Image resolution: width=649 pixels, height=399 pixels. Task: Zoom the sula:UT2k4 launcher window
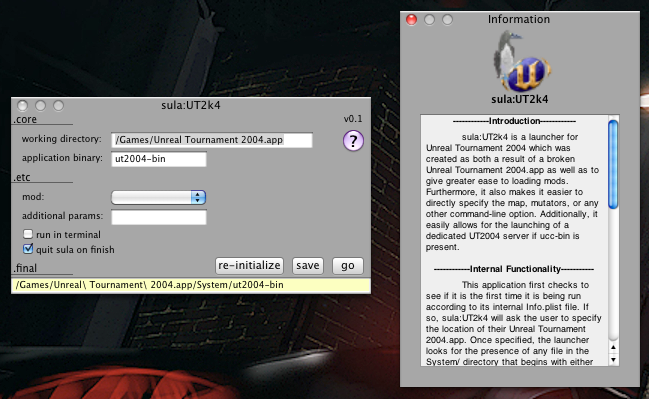point(58,106)
